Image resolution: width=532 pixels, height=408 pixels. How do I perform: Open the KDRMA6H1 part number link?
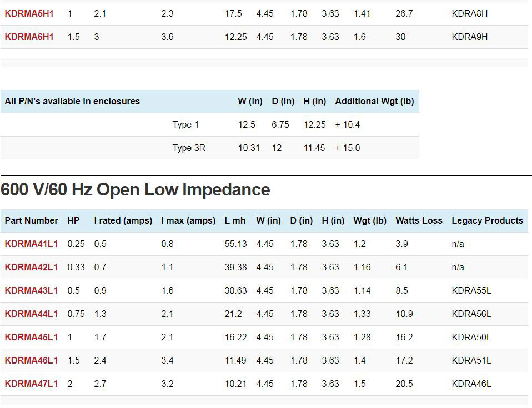(29, 37)
